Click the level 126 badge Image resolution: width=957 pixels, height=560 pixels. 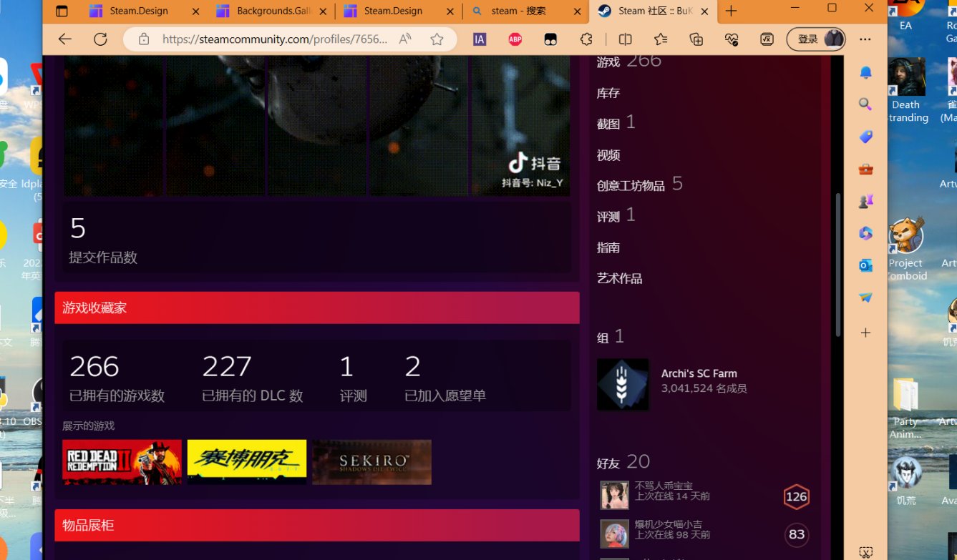pos(797,496)
